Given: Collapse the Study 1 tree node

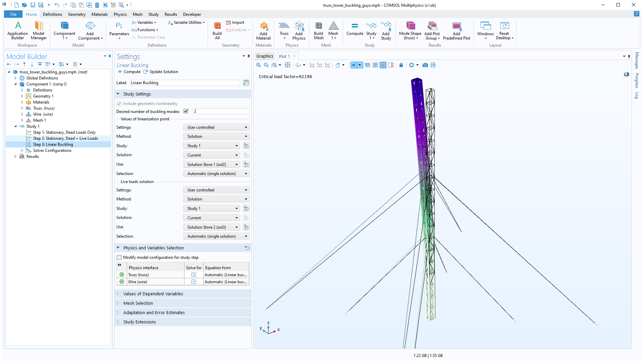Looking at the screenshot, I should tap(15, 126).
